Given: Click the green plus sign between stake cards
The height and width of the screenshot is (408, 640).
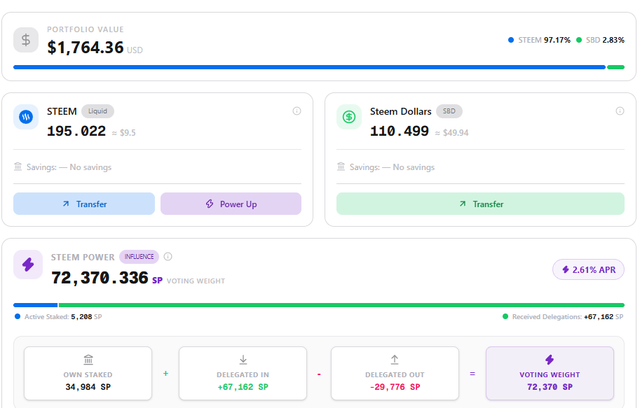Looking at the screenshot, I should 166,373.
